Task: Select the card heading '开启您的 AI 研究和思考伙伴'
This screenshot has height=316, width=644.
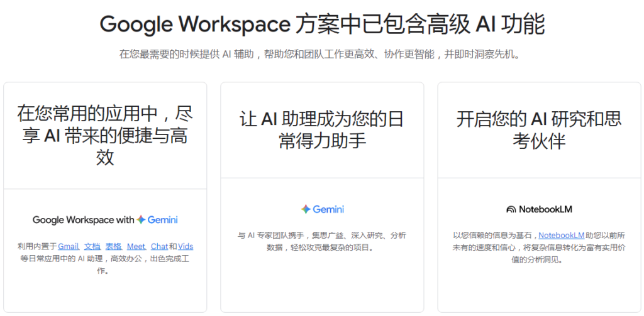Action: 539,130
